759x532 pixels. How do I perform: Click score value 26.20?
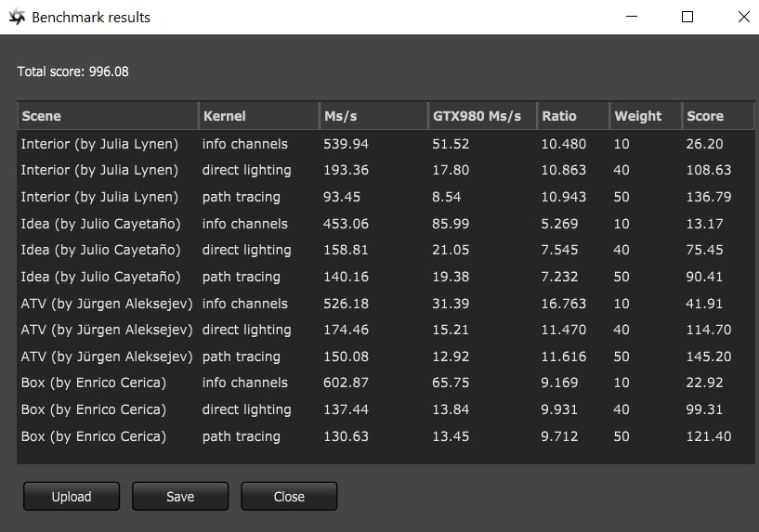(x=704, y=144)
